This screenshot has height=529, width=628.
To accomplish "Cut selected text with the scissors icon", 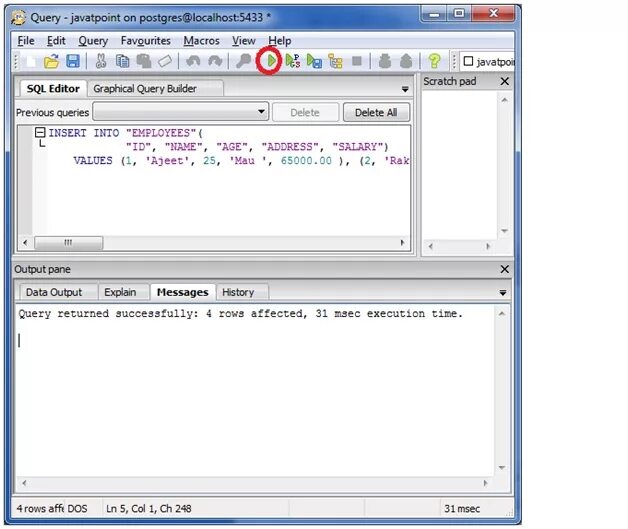I will pos(101,61).
